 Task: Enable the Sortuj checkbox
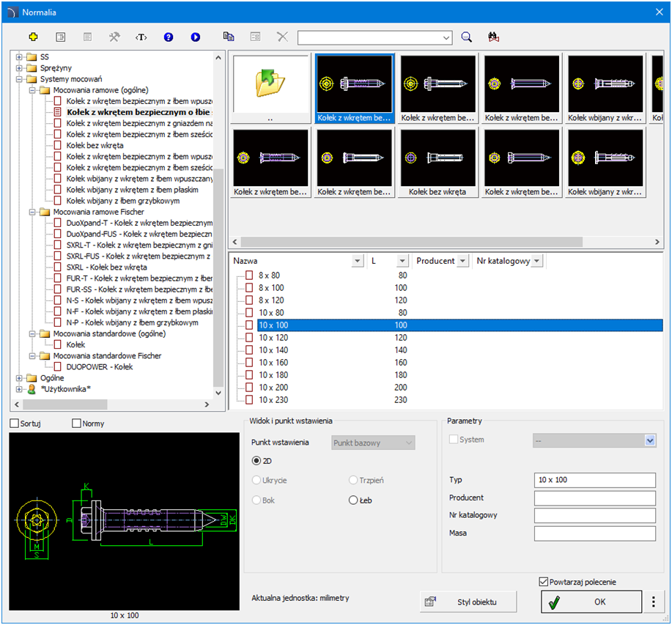tap(15, 424)
